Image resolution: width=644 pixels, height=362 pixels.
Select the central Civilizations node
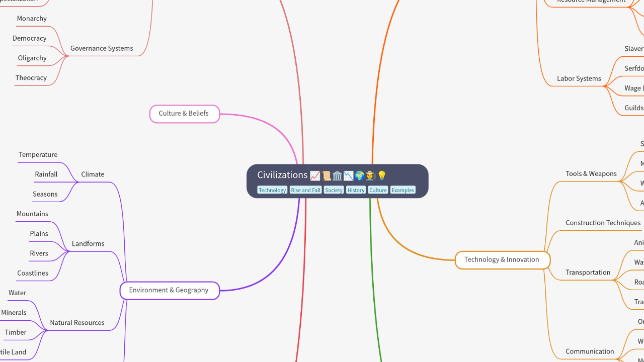[x=337, y=181]
